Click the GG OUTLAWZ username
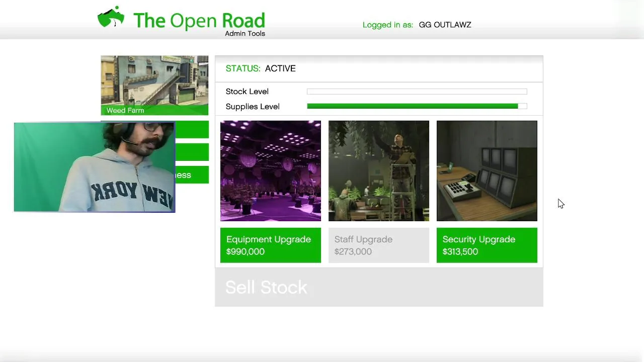Image resolution: width=644 pixels, height=362 pixels. click(445, 25)
